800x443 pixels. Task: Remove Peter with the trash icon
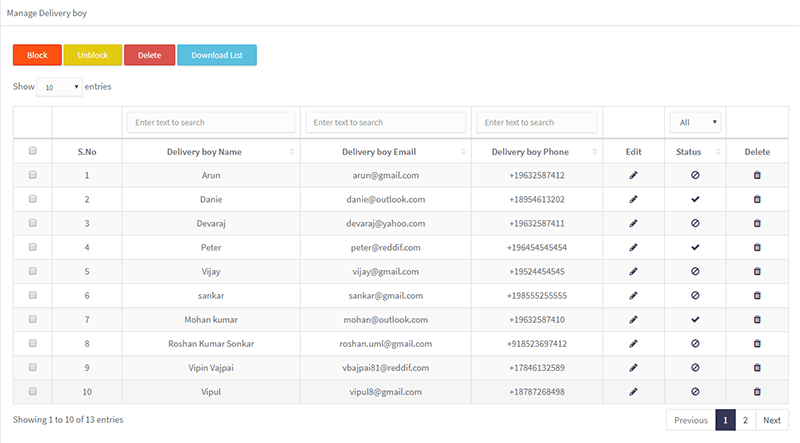[x=757, y=248]
